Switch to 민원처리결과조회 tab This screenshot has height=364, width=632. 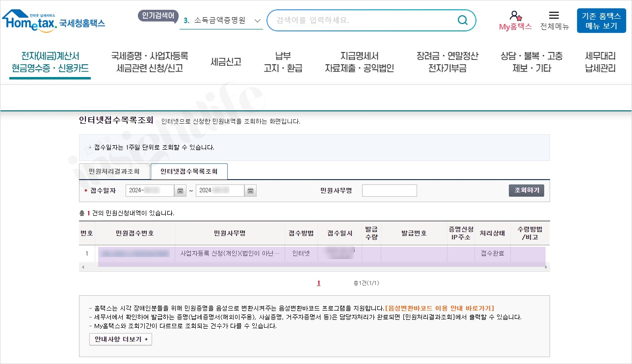[x=114, y=172]
